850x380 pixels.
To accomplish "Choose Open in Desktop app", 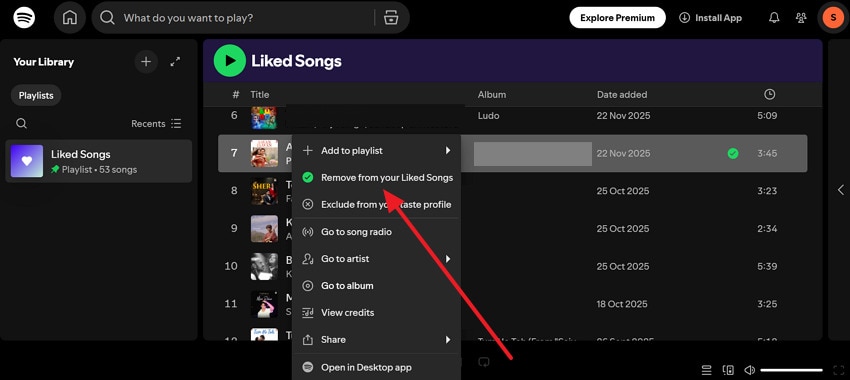I will pyautogui.click(x=376, y=368).
